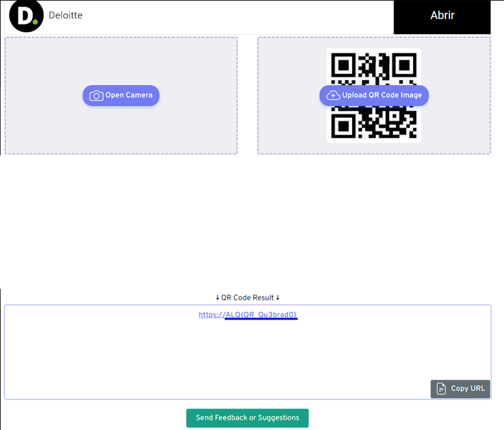Viewport: 504px width, 430px height.
Task: Open the camera to scan
Action: 121,95
